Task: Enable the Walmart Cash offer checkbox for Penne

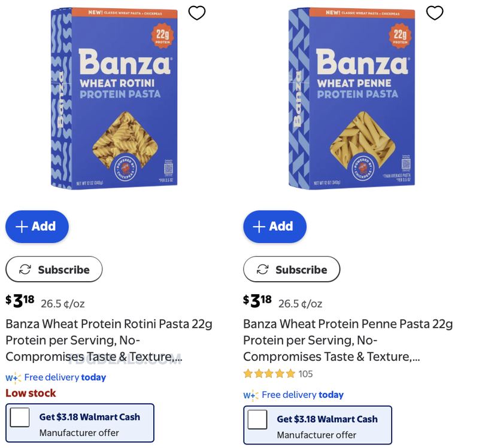Action: tap(257, 419)
